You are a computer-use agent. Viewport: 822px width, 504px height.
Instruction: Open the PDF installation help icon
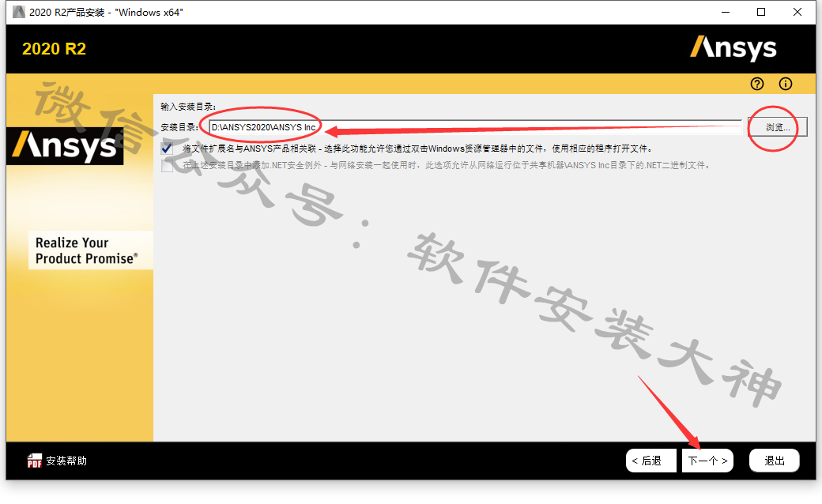point(35,461)
